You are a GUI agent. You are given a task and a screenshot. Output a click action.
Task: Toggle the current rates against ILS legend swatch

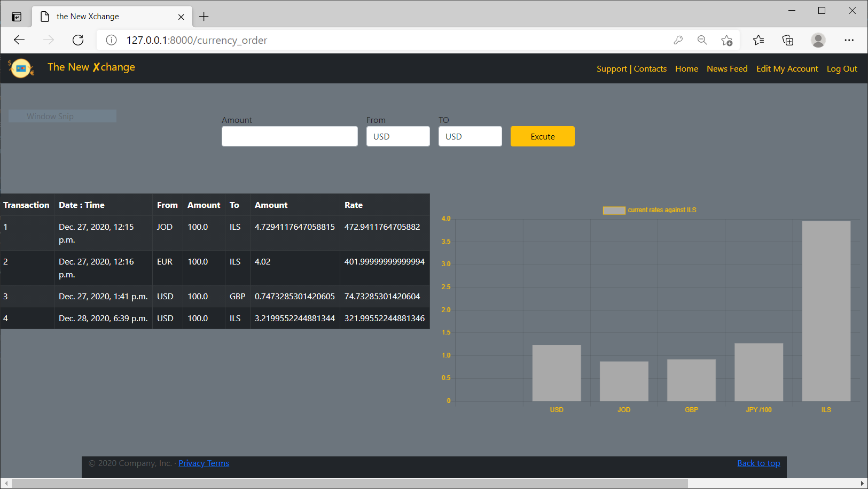click(614, 210)
